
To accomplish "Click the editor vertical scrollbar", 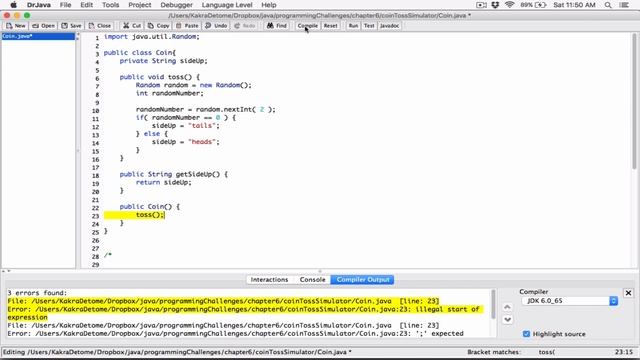I will coord(634,101).
